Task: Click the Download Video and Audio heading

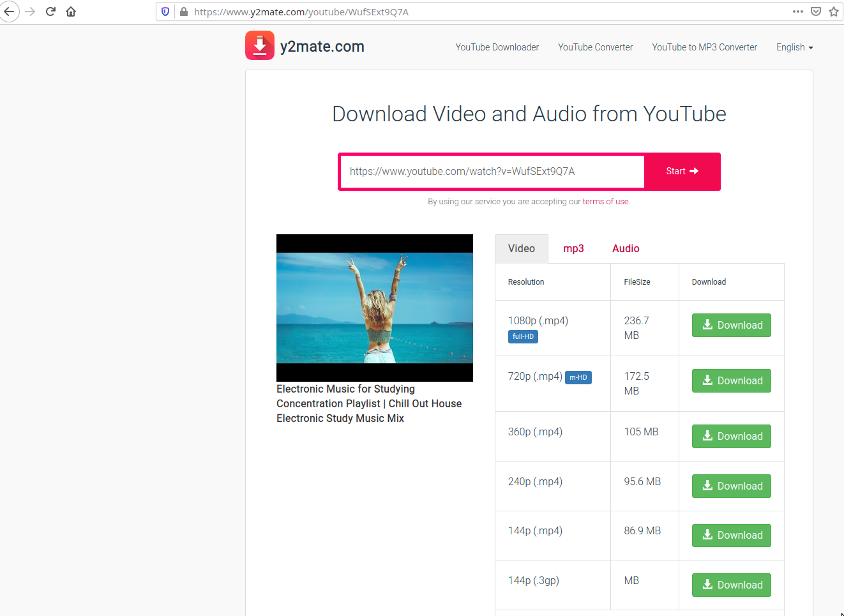Action: point(529,114)
